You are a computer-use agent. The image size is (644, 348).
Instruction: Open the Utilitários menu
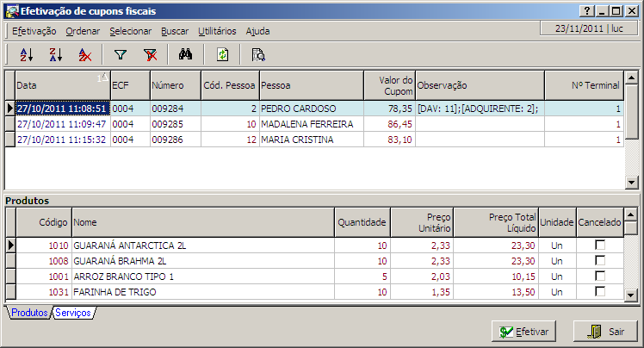(x=217, y=31)
